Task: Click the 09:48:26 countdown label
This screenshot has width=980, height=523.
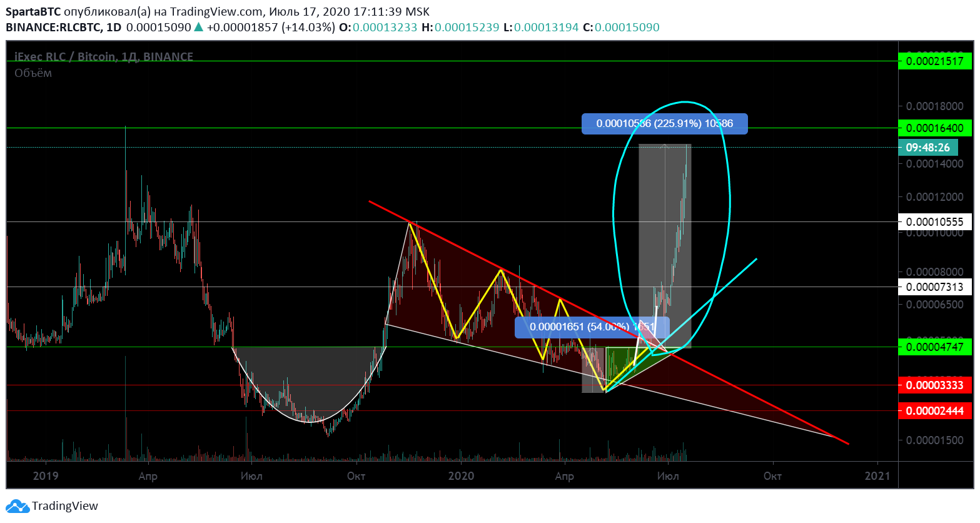Action: click(x=927, y=148)
